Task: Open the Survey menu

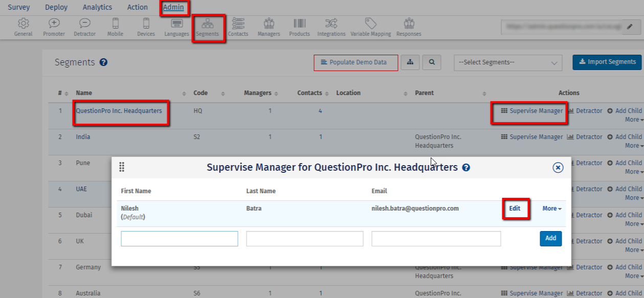Action: pos(19,7)
